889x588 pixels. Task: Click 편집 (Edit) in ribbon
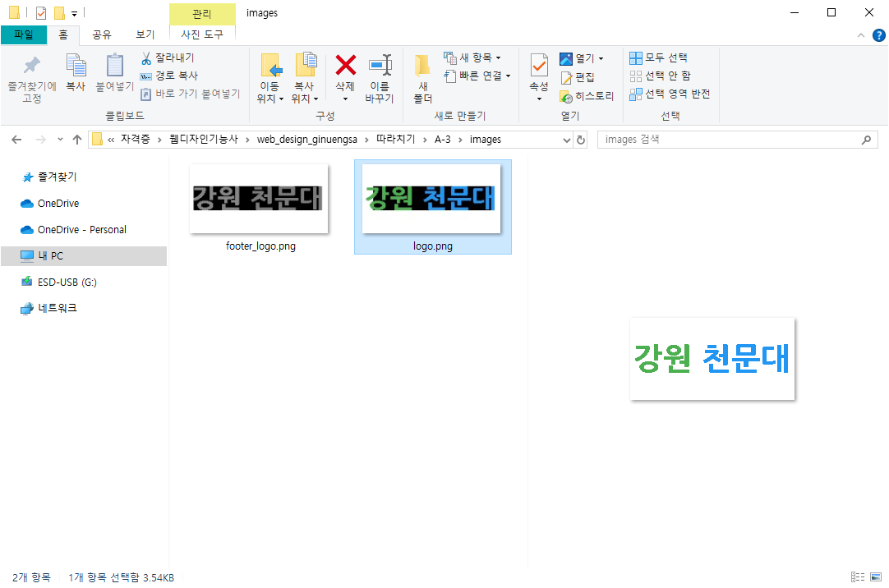pos(577,77)
